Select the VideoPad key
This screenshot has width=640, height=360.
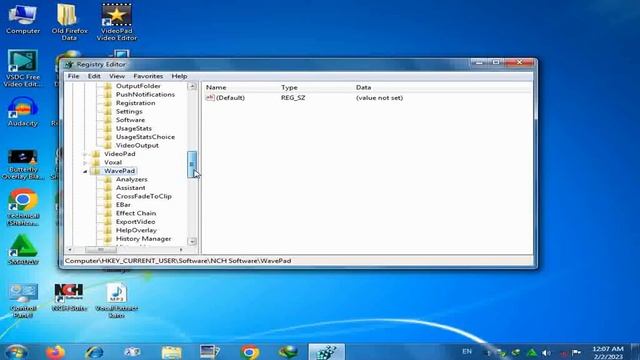(120, 154)
